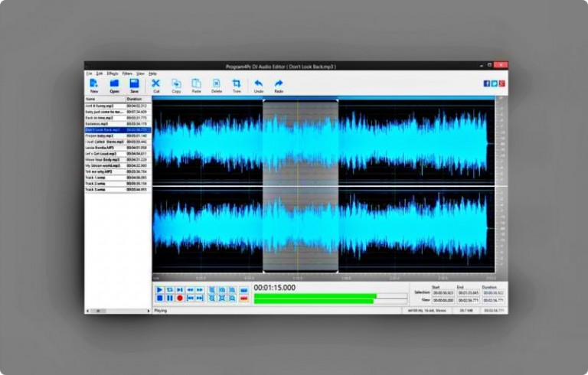Viewport: 588px width, 375px height.
Task: Select 'Back in time.mp3' in the file list
Action: pyautogui.click(x=118, y=118)
